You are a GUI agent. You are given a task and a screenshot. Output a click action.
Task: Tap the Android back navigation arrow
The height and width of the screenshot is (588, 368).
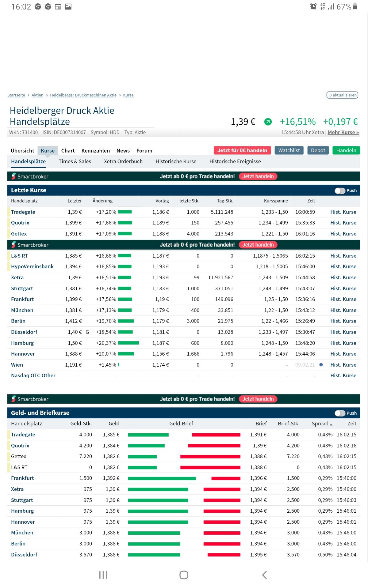pos(265,575)
